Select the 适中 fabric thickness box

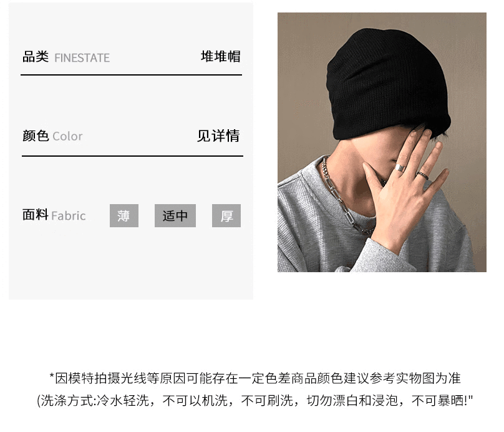tap(175, 215)
